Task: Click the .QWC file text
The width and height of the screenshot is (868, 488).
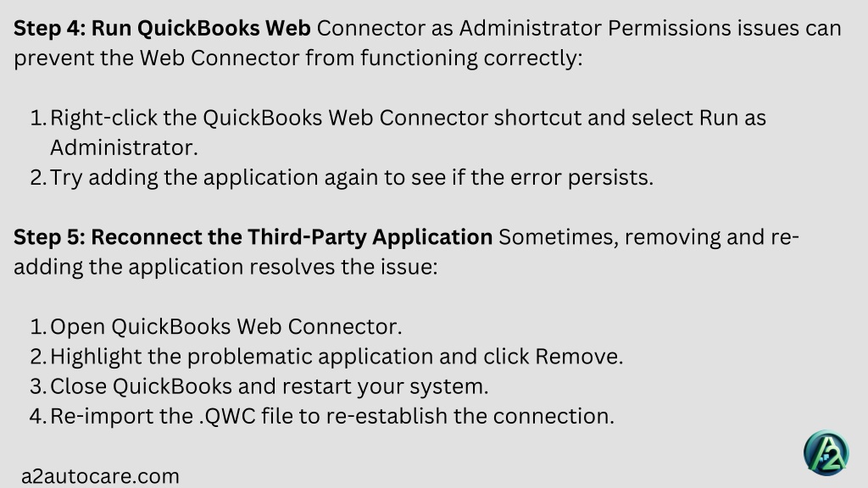Action: tap(259, 416)
